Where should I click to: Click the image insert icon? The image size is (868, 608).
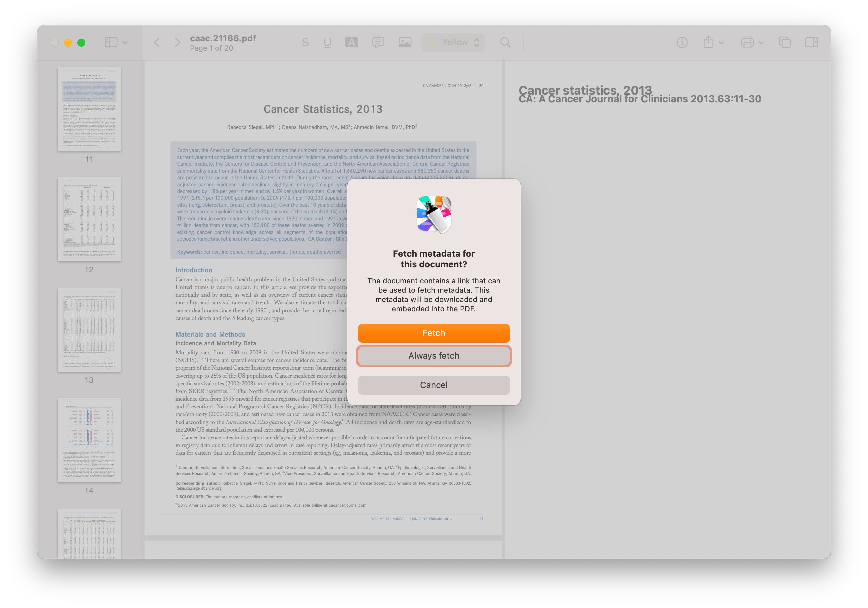[405, 42]
